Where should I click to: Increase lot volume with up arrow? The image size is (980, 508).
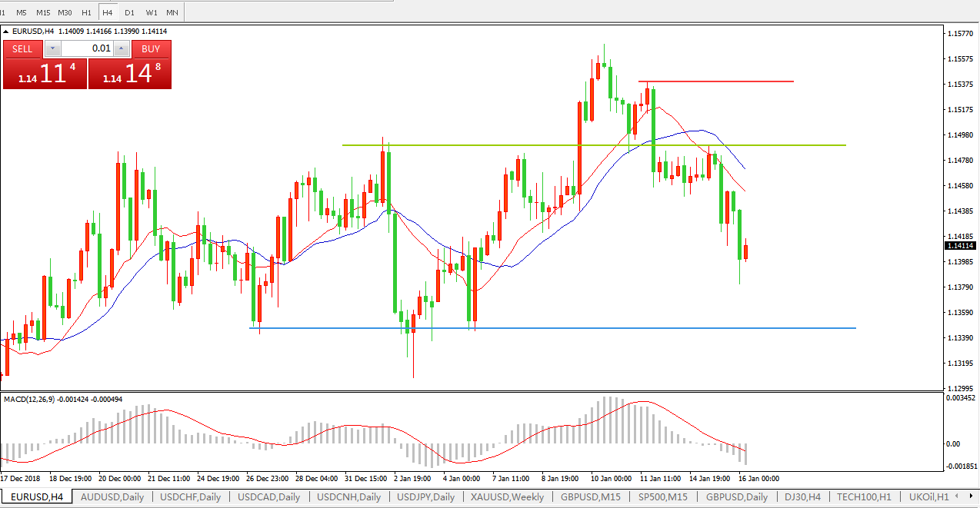[x=122, y=49]
